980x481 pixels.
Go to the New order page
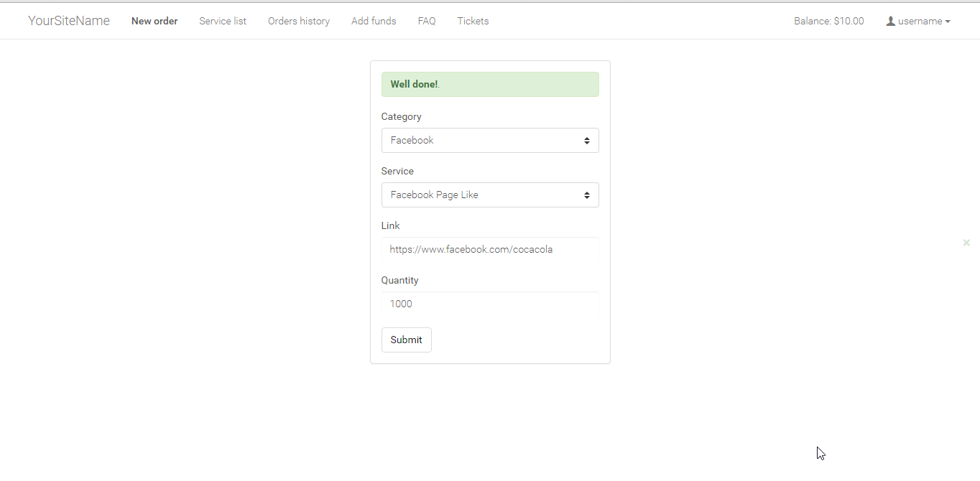point(154,22)
